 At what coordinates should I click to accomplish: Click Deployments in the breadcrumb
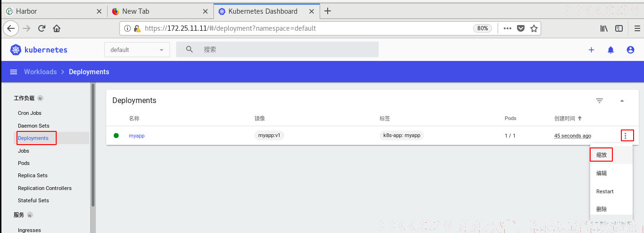click(89, 72)
